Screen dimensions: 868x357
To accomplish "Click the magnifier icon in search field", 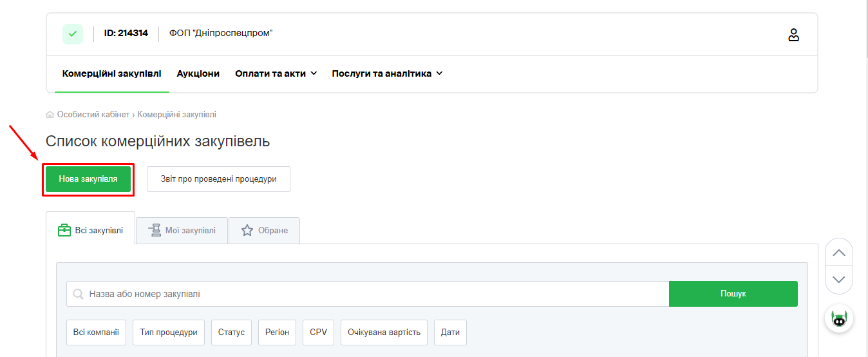I will 79,294.
